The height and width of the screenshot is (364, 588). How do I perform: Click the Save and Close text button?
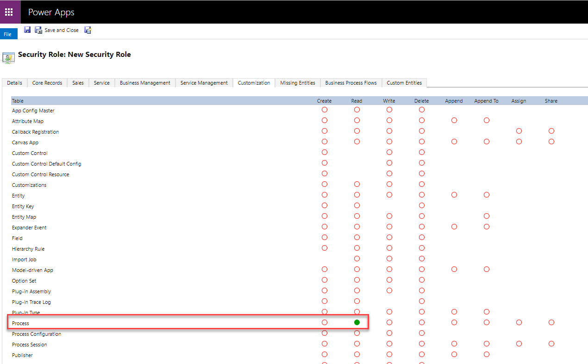[x=62, y=30]
